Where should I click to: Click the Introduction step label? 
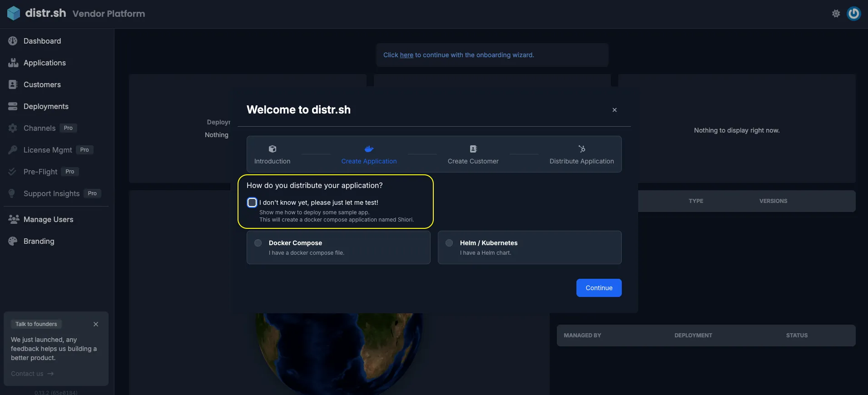(x=272, y=161)
